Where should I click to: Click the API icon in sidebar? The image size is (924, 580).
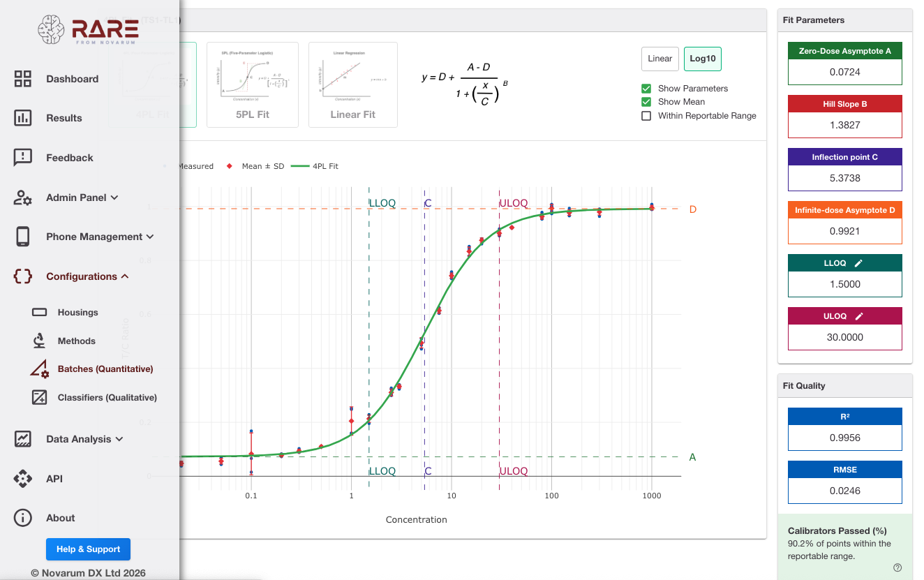click(x=23, y=479)
